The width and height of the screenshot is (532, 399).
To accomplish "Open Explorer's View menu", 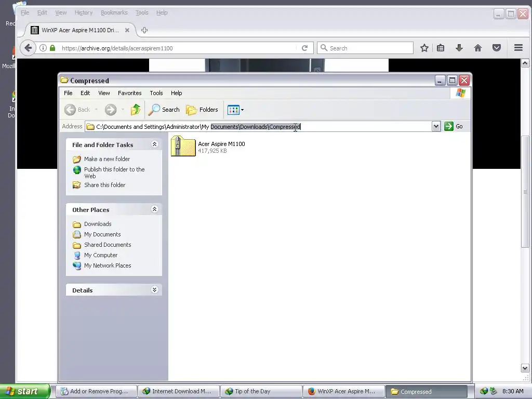I will [x=104, y=93].
